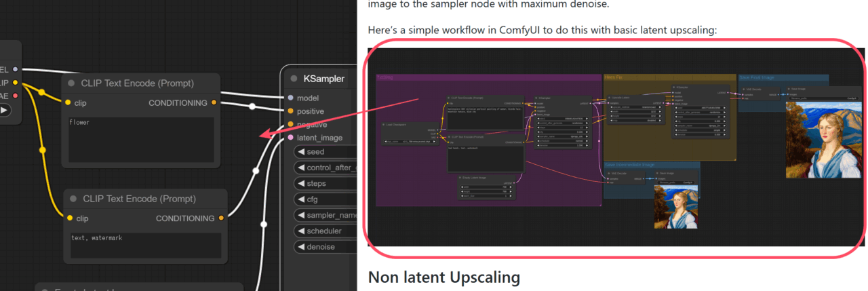Click the red VAE output port on the loader node
The image size is (868, 291).
click(x=16, y=96)
